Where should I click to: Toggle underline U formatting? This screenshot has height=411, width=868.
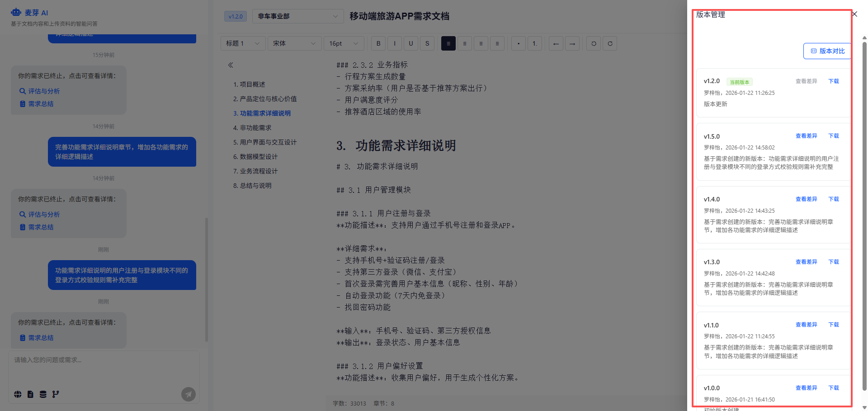click(411, 43)
